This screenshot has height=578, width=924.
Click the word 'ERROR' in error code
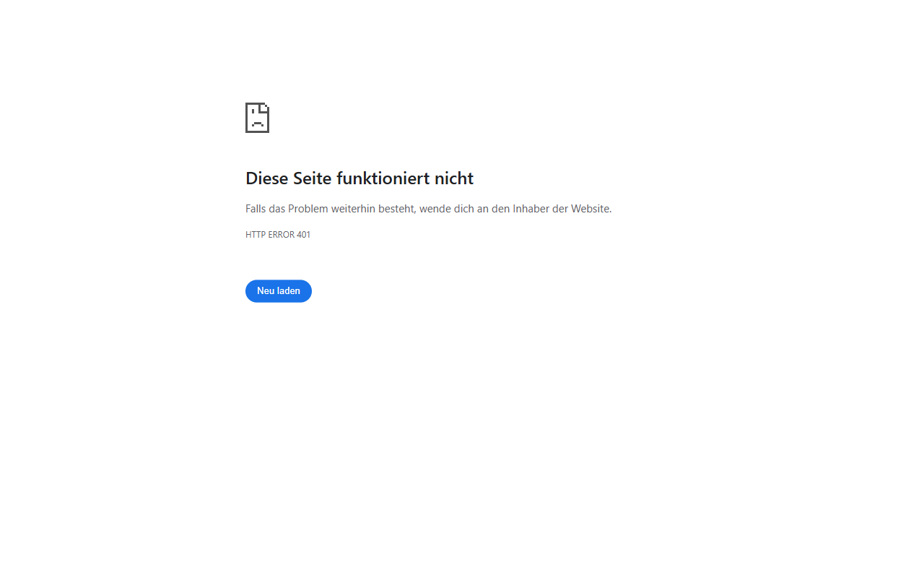[281, 235]
